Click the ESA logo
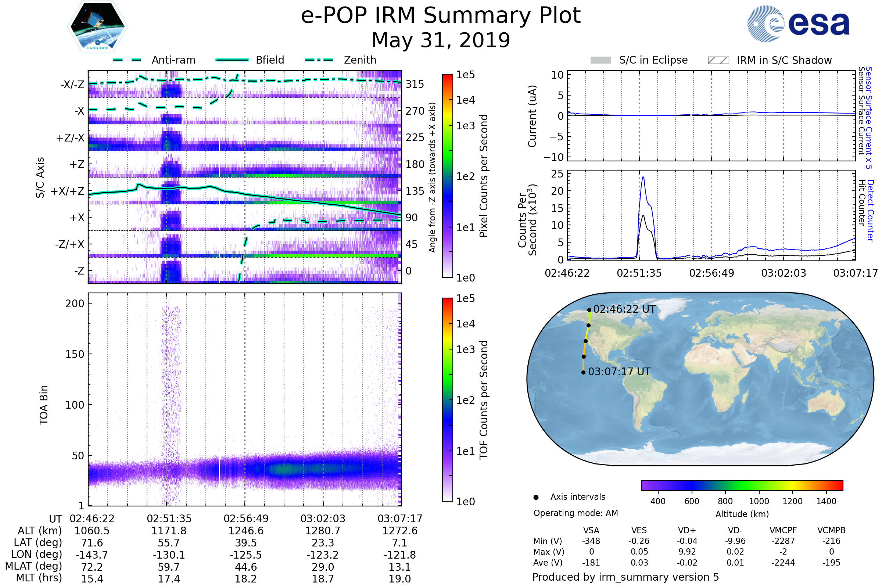 pos(798,24)
